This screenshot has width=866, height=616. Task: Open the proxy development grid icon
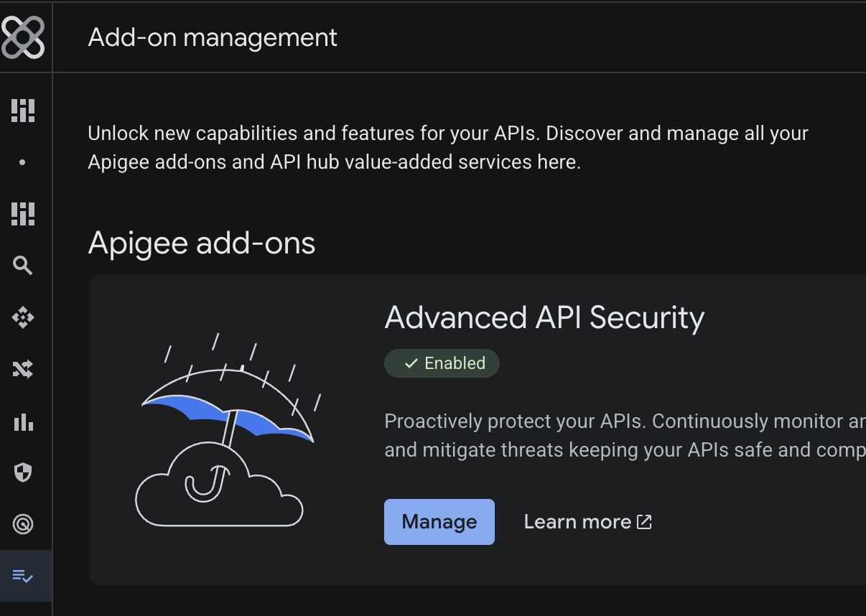click(22, 110)
